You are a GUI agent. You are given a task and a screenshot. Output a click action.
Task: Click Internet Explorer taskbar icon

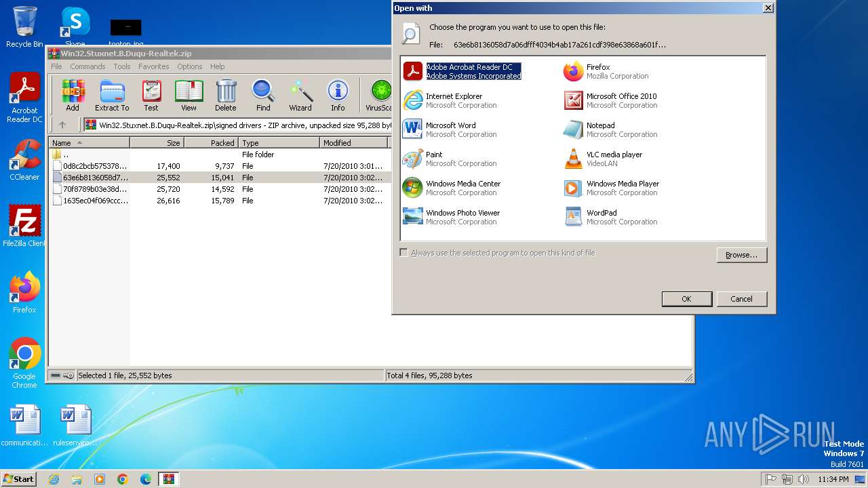point(54,479)
